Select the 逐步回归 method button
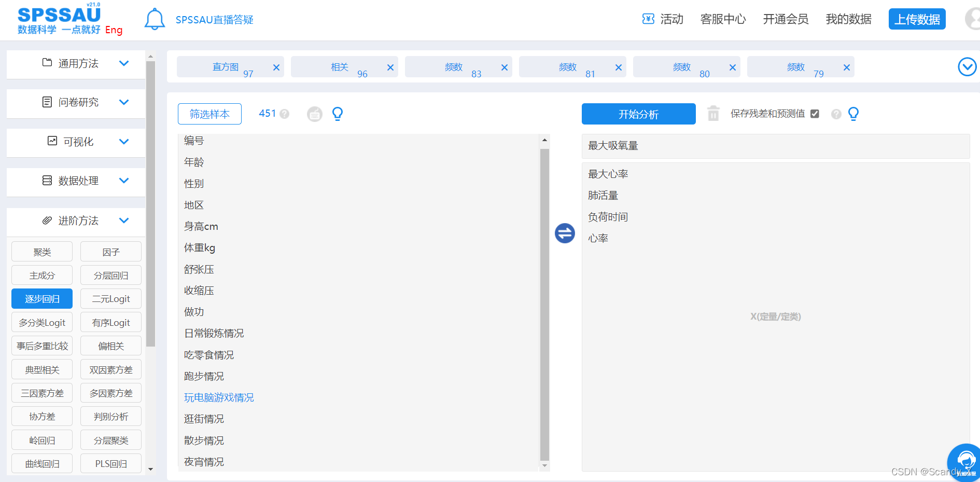The image size is (980, 482). [42, 299]
